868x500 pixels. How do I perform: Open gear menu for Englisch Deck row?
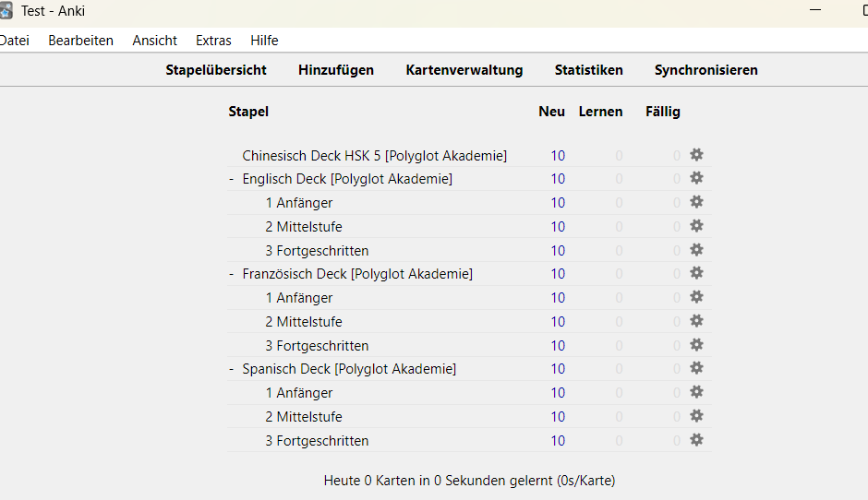pyautogui.click(x=696, y=178)
